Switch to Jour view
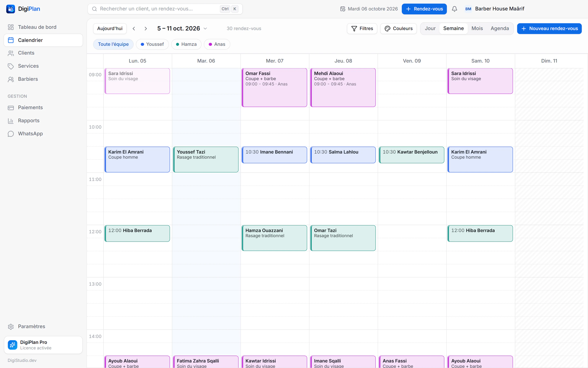 (430, 28)
